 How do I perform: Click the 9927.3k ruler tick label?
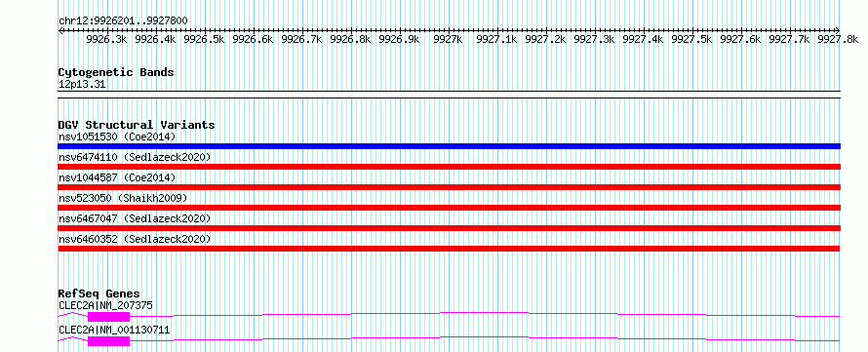594,39
